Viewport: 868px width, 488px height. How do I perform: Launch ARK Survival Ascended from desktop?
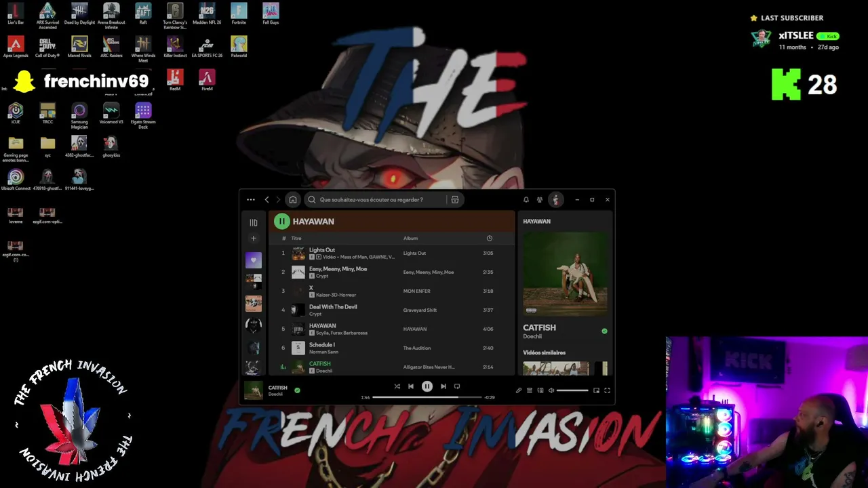pos(47,16)
